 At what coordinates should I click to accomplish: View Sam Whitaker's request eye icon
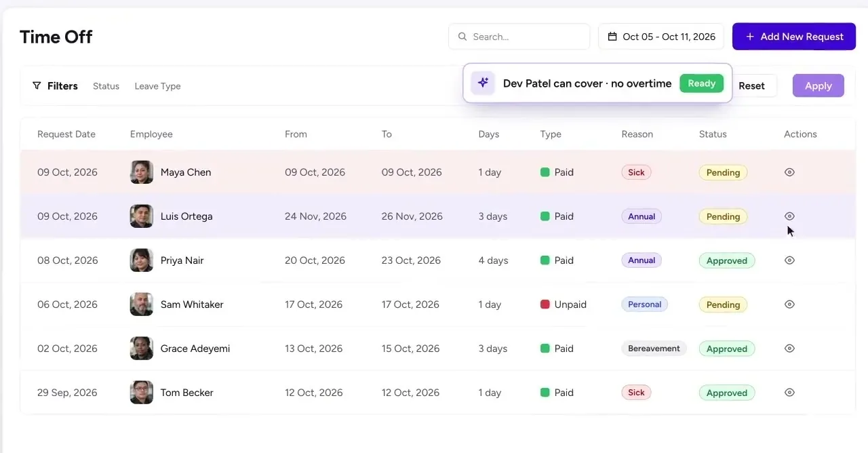(x=789, y=304)
